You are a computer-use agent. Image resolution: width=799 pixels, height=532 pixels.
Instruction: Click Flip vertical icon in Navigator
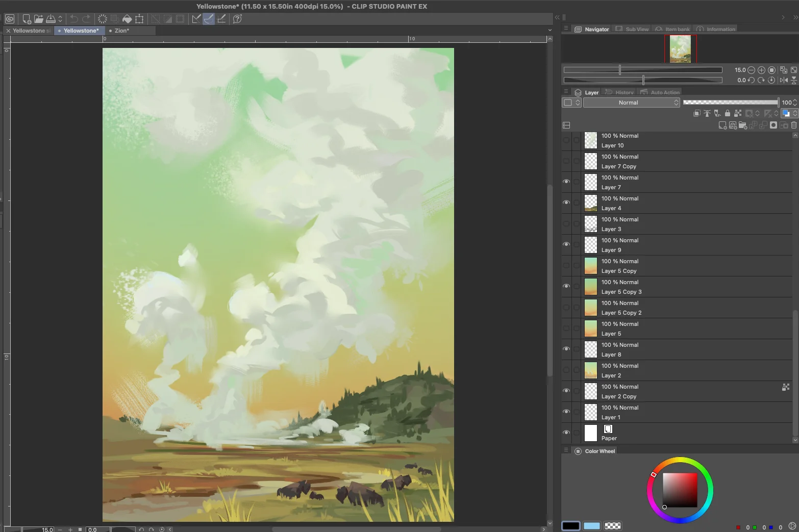pyautogui.click(x=794, y=80)
